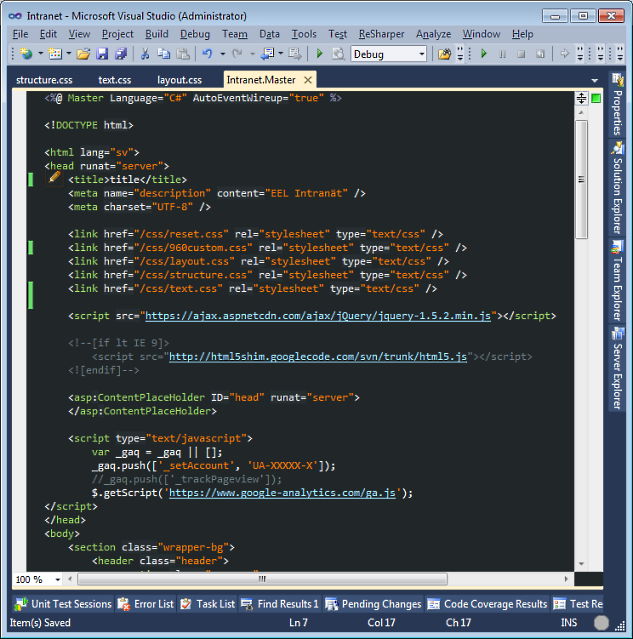Expand the Redo history dropdown arrow
The height and width of the screenshot is (639, 633).
(x=252, y=53)
